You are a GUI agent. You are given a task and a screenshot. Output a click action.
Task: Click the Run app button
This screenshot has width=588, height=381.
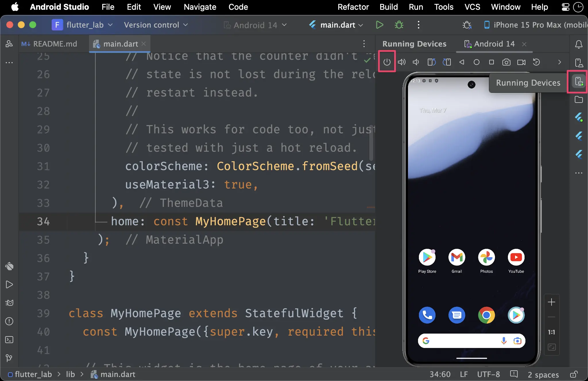[x=379, y=24]
